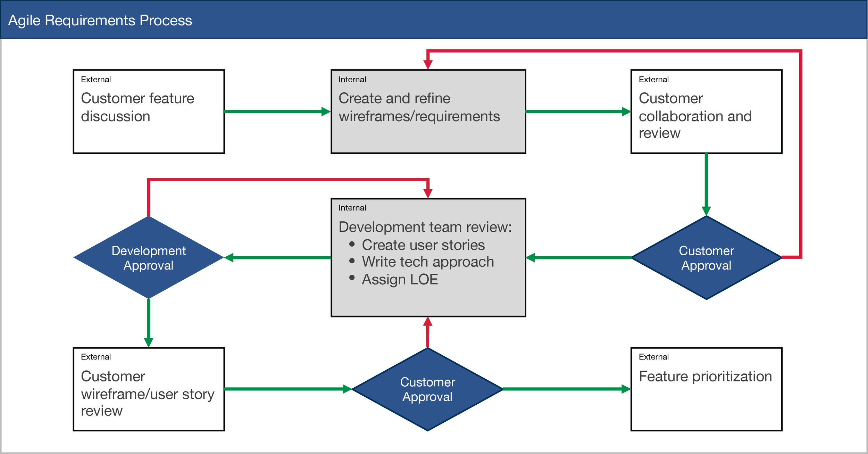Click green arrow into Customer collaboration box
The height and width of the screenshot is (454, 868).
pos(578,112)
